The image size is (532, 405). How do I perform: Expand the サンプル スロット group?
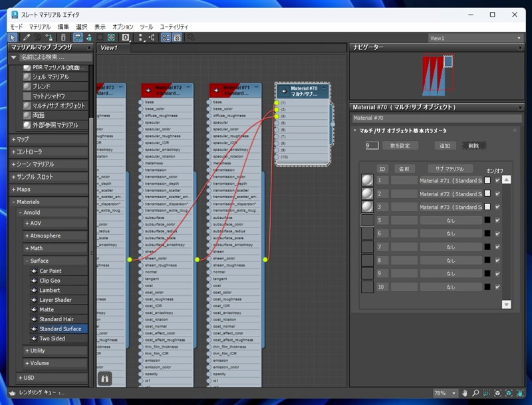(49, 177)
